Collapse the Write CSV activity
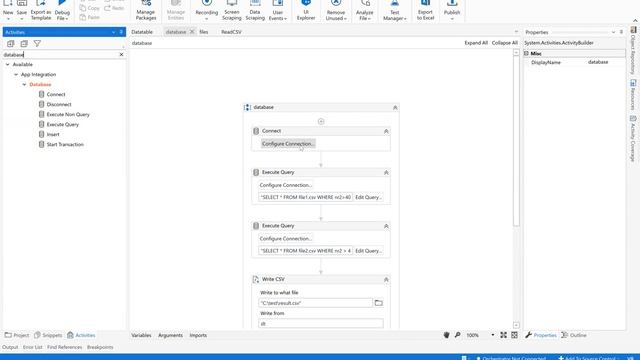 386,280
